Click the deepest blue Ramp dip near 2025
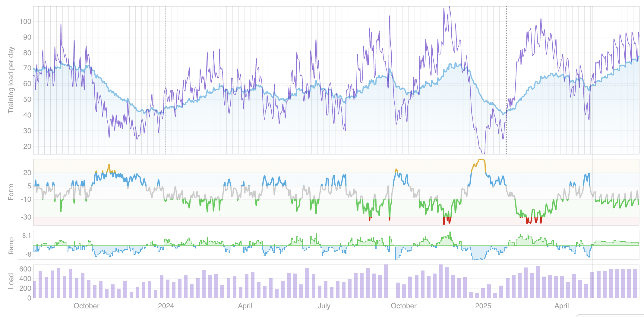644x317 pixels. [479, 259]
